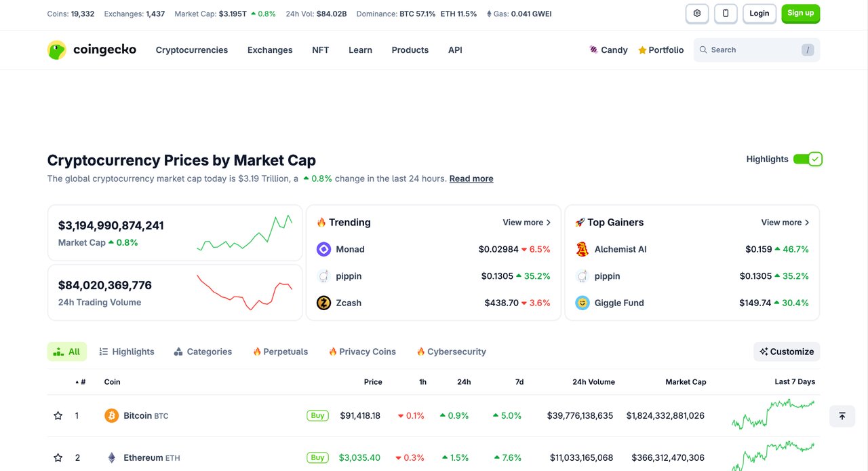
Task: Click the scroll-to-top arrow icon
Action: point(842,416)
